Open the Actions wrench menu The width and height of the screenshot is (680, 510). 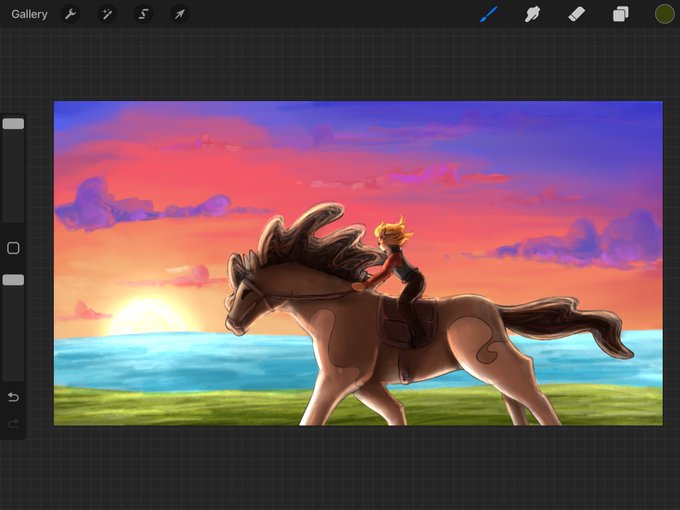click(x=70, y=14)
